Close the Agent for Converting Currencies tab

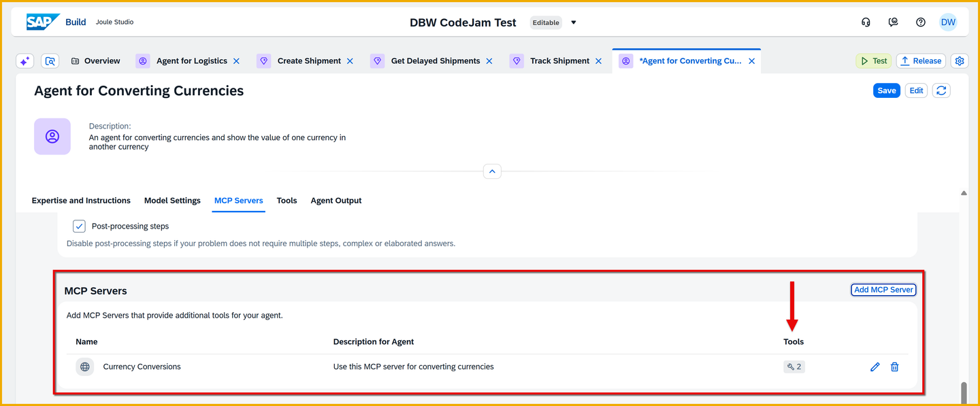[752, 61]
